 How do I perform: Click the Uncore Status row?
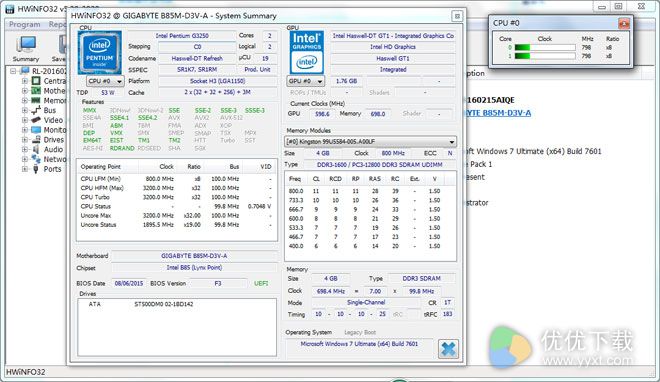[x=176, y=225]
